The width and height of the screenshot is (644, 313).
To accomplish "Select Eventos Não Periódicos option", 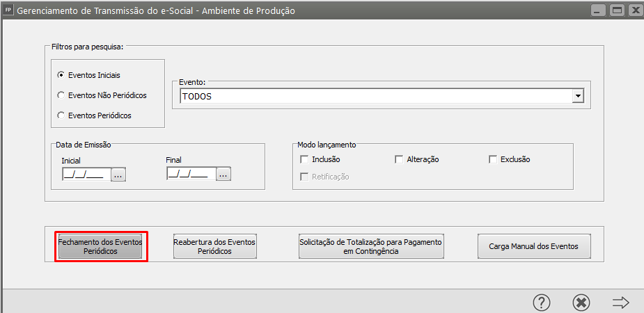I will [x=61, y=95].
